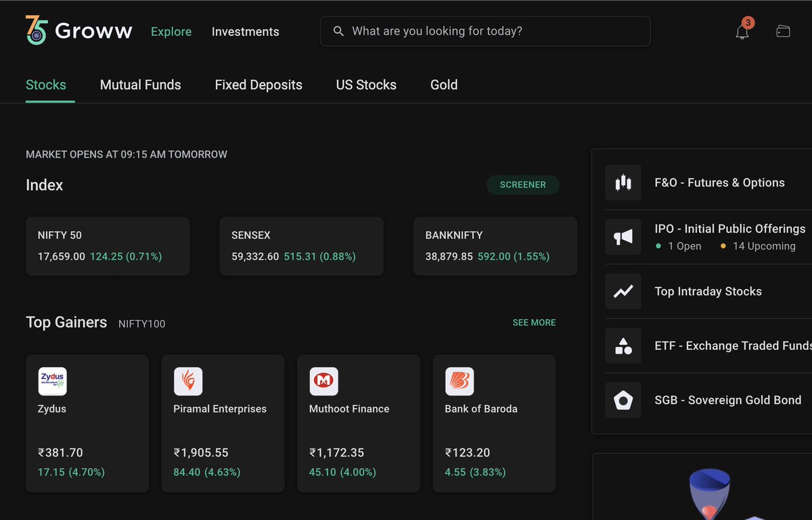Open the notifications bell icon

(x=742, y=32)
